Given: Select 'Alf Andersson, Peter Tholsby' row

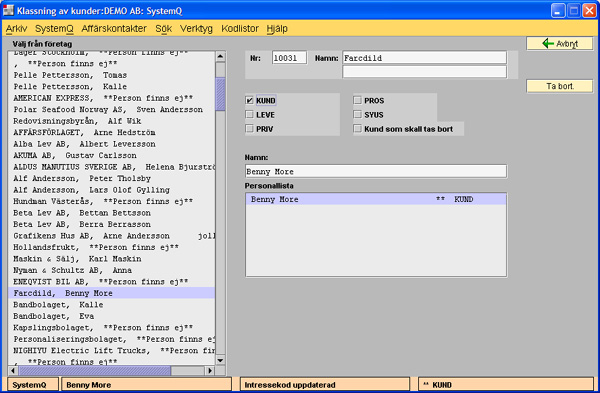Looking at the screenshot, I should 112,178.
